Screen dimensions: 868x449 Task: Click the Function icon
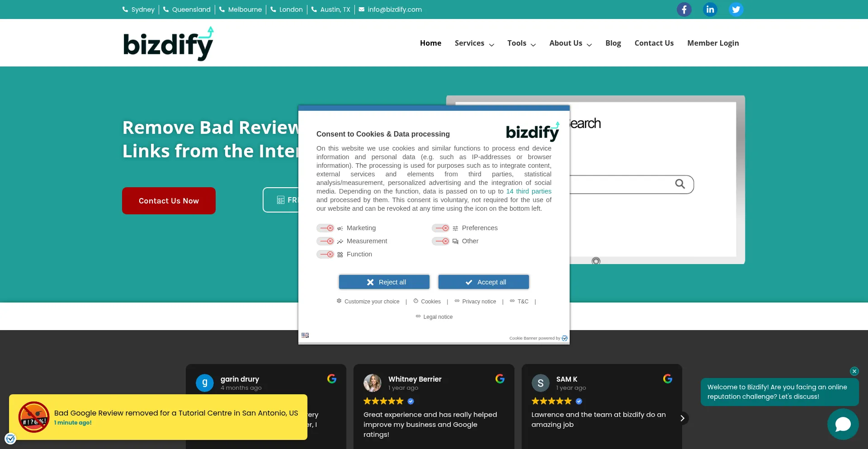tap(340, 255)
